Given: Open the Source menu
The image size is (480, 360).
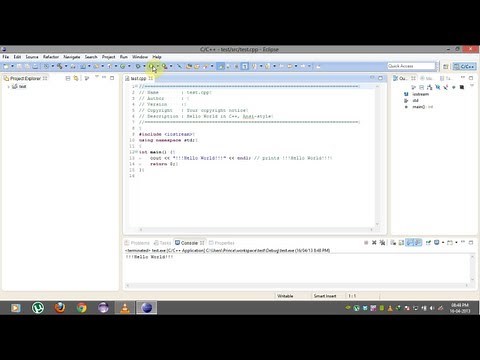Looking at the screenshot, I should tap(32, 57).
